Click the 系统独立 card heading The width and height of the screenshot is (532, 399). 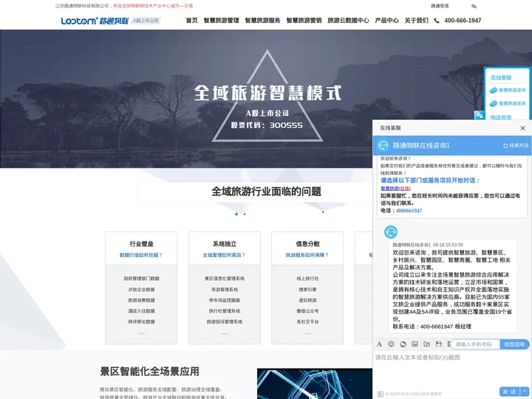[225, 244]
